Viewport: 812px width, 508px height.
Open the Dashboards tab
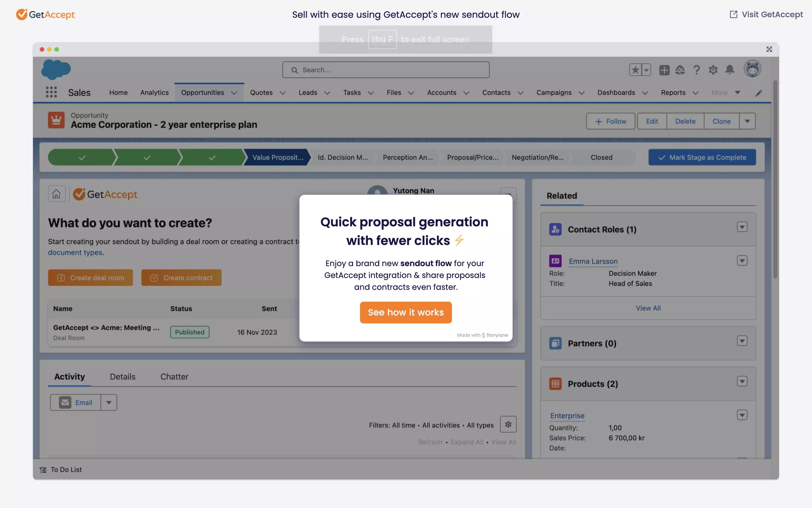616,92
